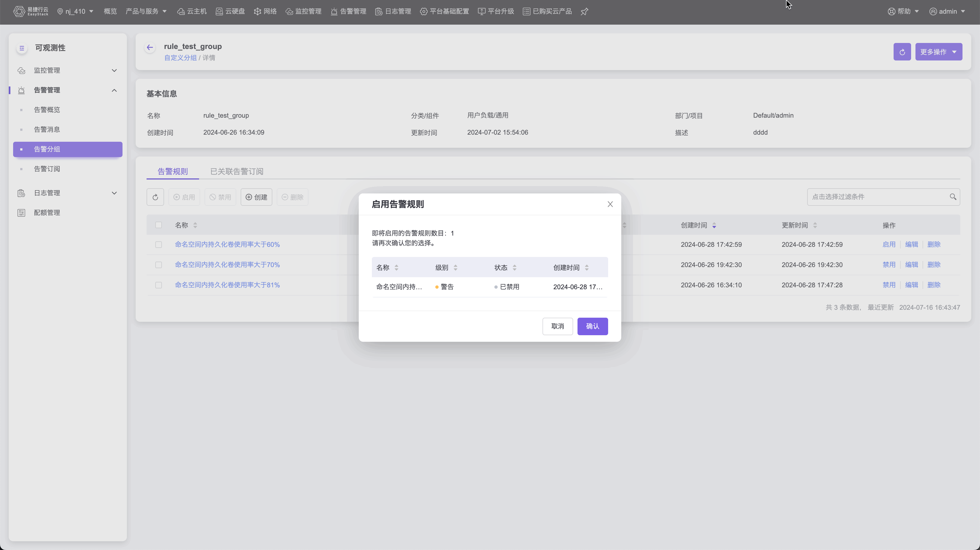Click the EasyStack logo

pos(31,11)
